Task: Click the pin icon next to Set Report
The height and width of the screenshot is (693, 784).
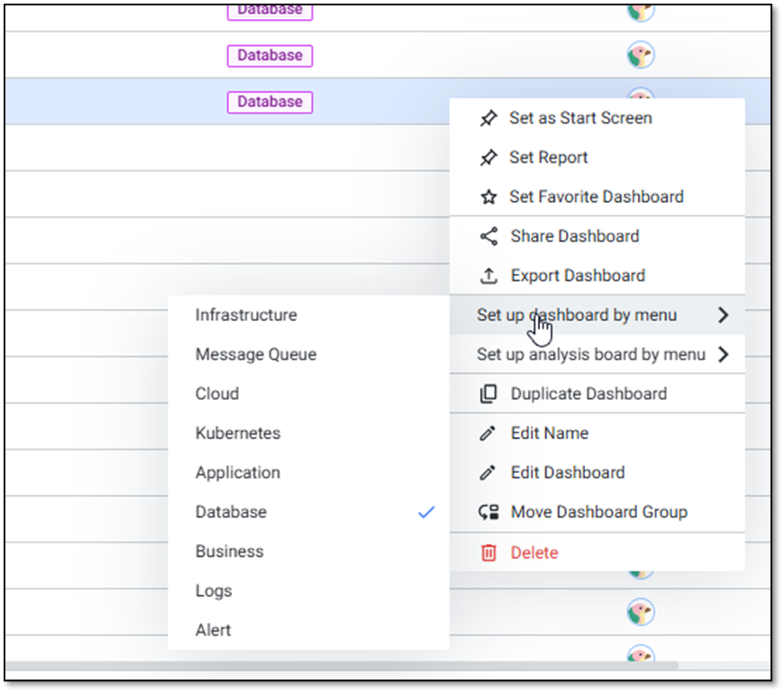Action: tap(488, 158)
